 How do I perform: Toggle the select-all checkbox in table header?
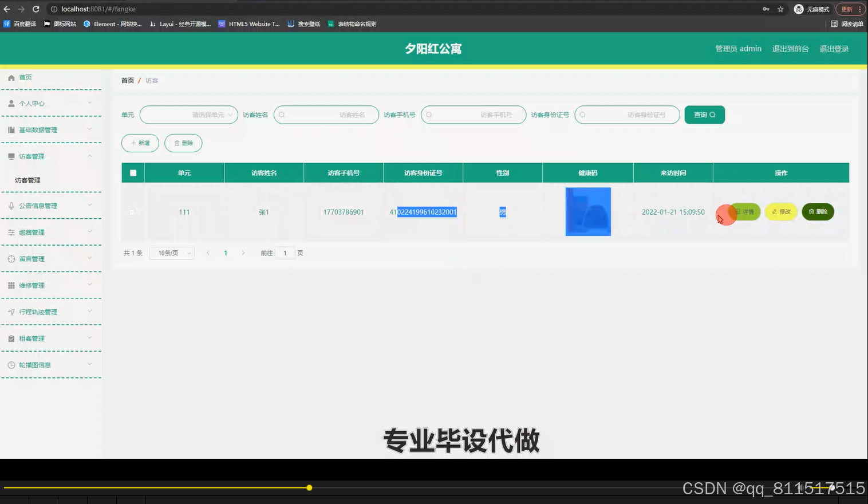[133, 173]
